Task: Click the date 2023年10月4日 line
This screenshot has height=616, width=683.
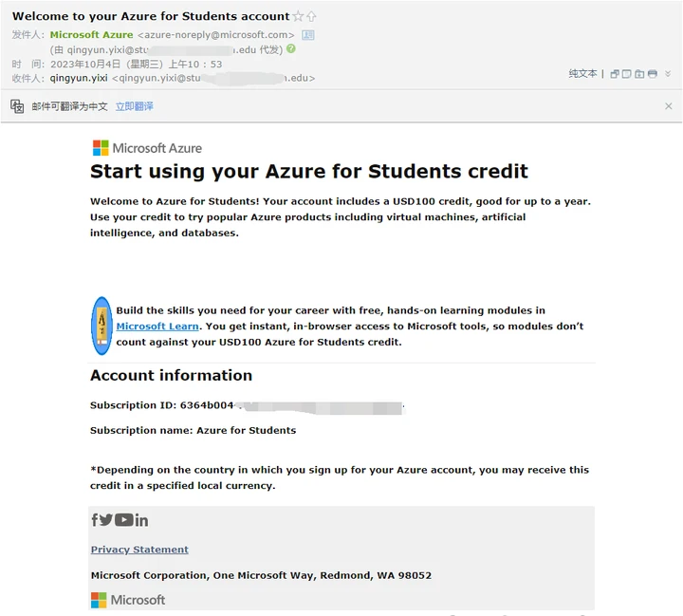Action: coord(137,65)
